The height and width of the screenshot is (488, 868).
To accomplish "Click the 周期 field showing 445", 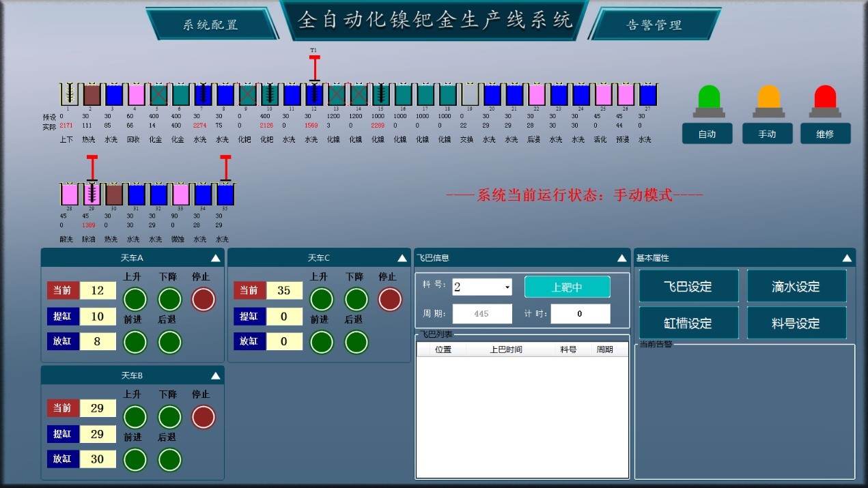I will 481,314.
